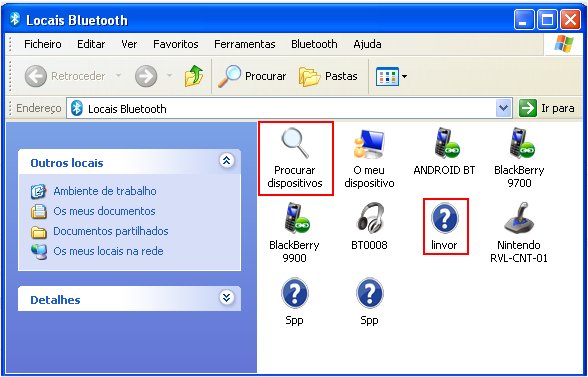Click the Locais Bluetooth address field

pyautogui.click(x=289, y=109)
